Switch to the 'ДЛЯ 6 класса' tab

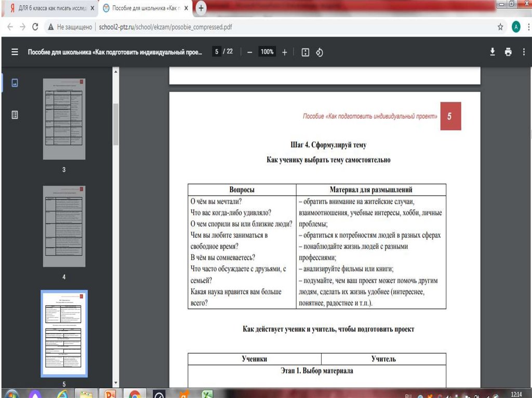click(x=49, y=8)
